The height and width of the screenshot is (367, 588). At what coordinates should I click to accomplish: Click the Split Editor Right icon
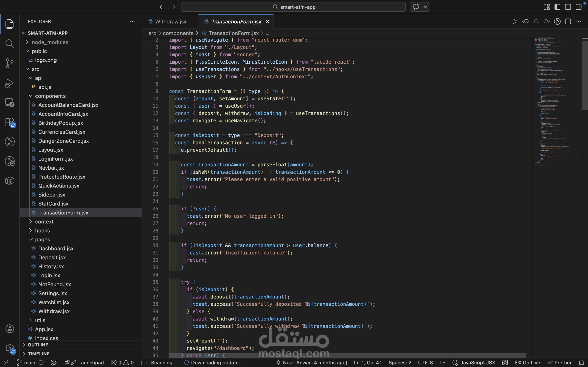click(568, 21)
